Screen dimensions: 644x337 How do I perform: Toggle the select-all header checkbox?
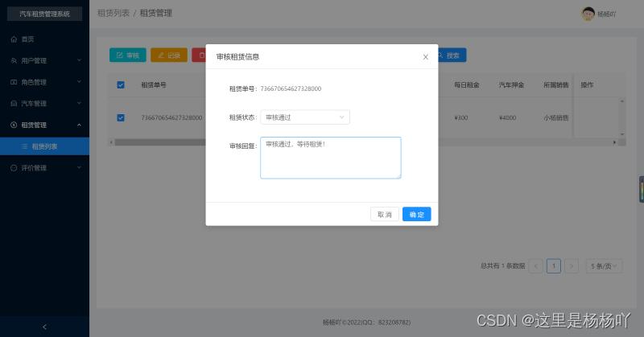[121, 85]
